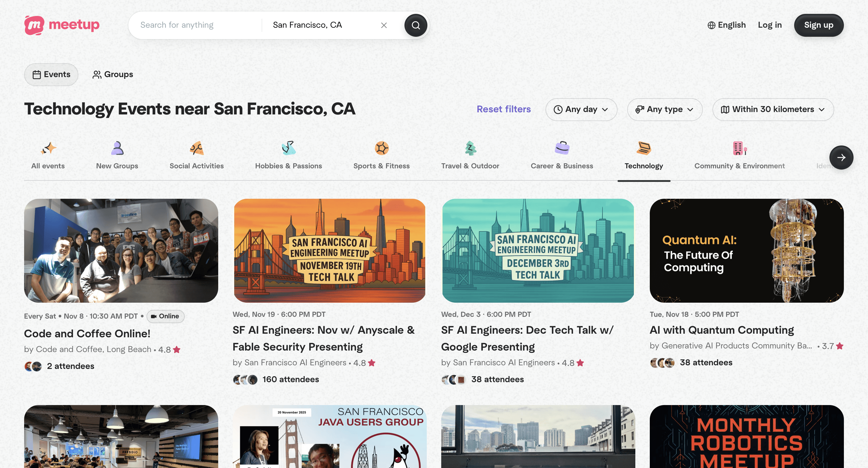Viewport: 868px width, 468px height.
Task: Advance categories with the right arrow
Action: tap(841, 157)
